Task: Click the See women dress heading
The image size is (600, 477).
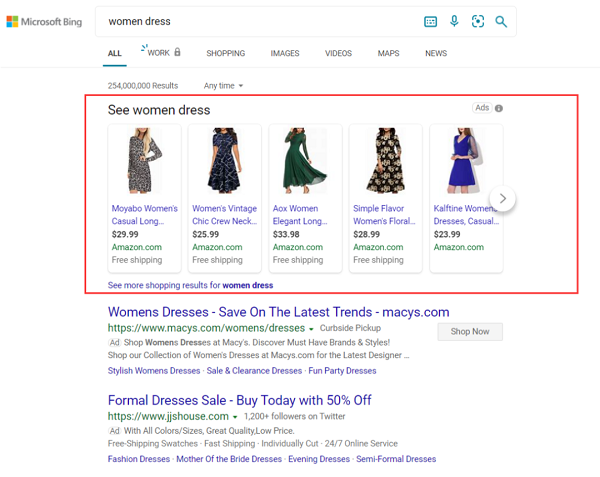Action: (159, 110)
